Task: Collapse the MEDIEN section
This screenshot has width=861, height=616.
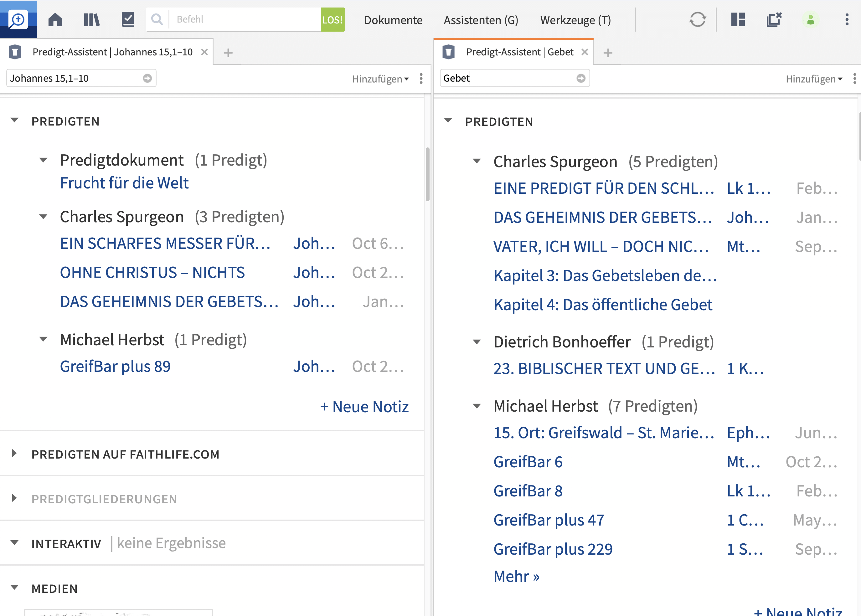Action: coord(14,588)
